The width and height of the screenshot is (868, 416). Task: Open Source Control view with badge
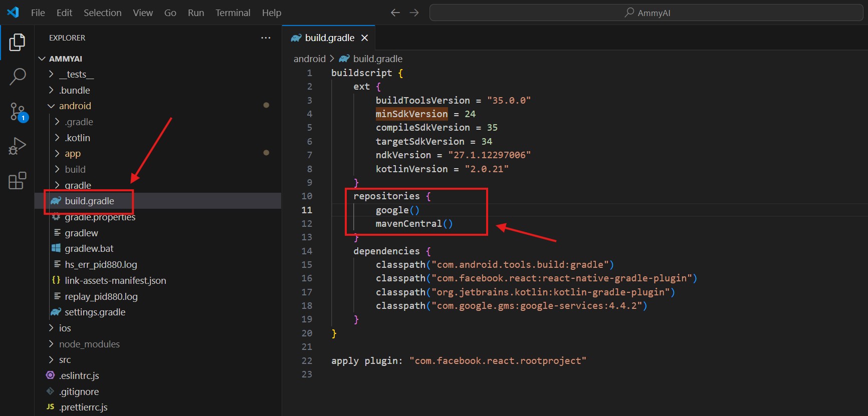point(17,112)
